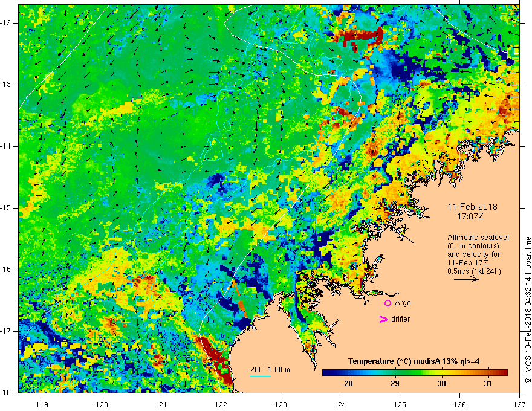Click the latitude axis label '-15'

[7, 208]
